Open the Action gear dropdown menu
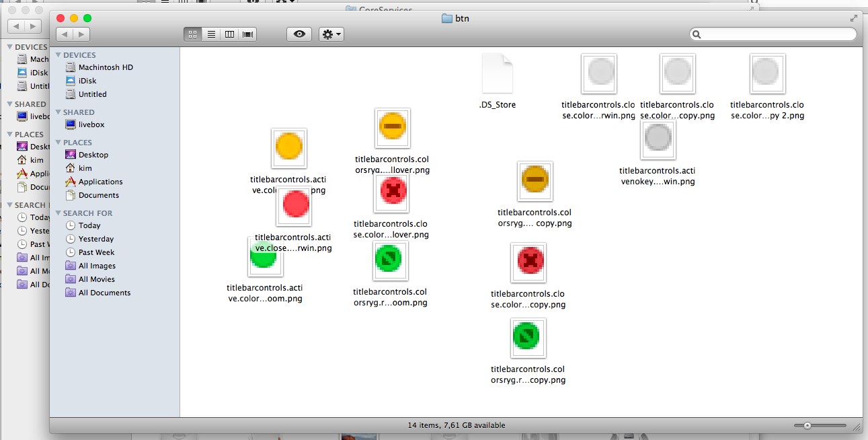 331,34
